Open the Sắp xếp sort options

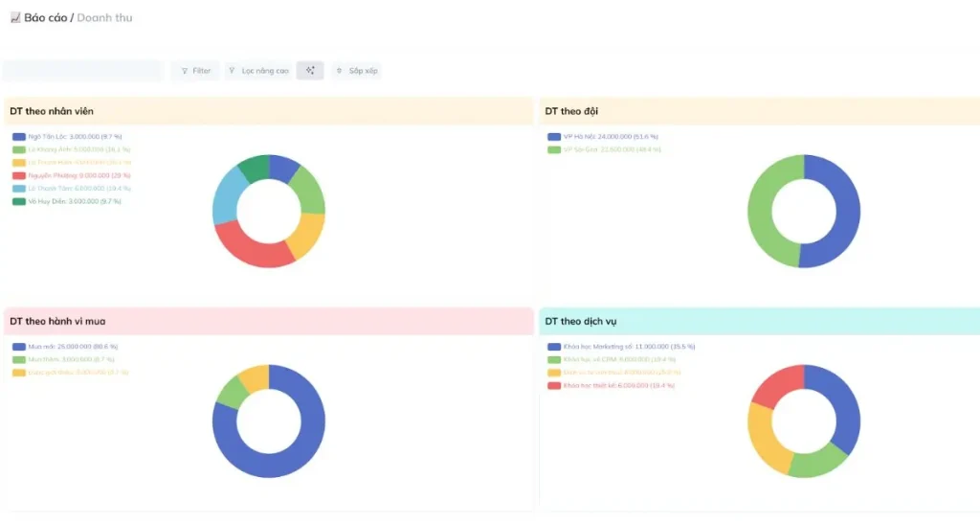(356, 71)
